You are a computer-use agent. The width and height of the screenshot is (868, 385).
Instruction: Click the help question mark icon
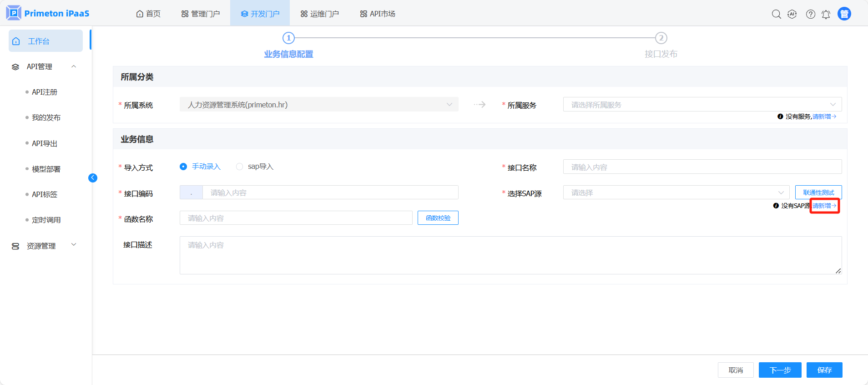point(810,14)
